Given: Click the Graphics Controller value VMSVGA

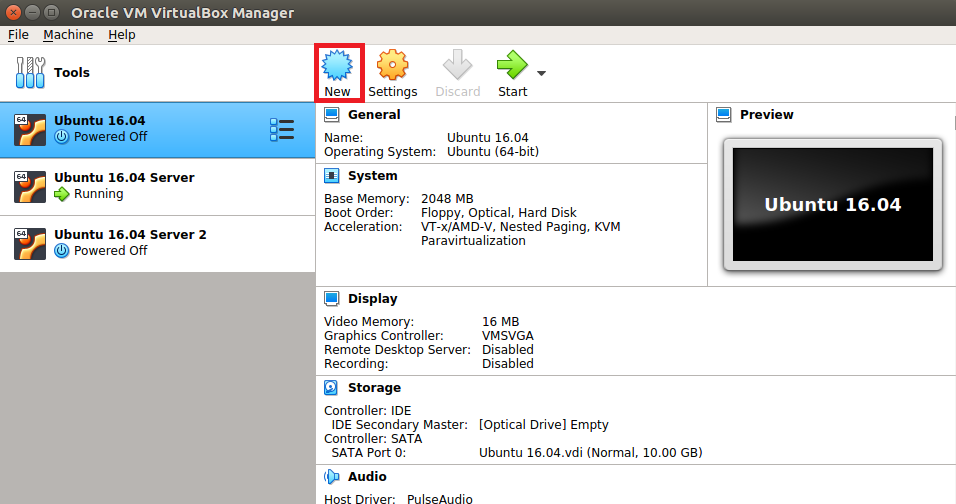Looking at the screenshot, I should tap(507, 336).
